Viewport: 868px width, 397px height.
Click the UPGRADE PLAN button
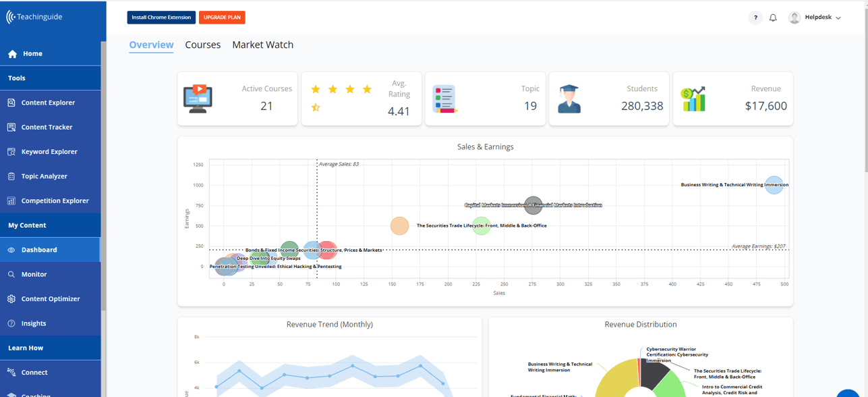(222, 18)
